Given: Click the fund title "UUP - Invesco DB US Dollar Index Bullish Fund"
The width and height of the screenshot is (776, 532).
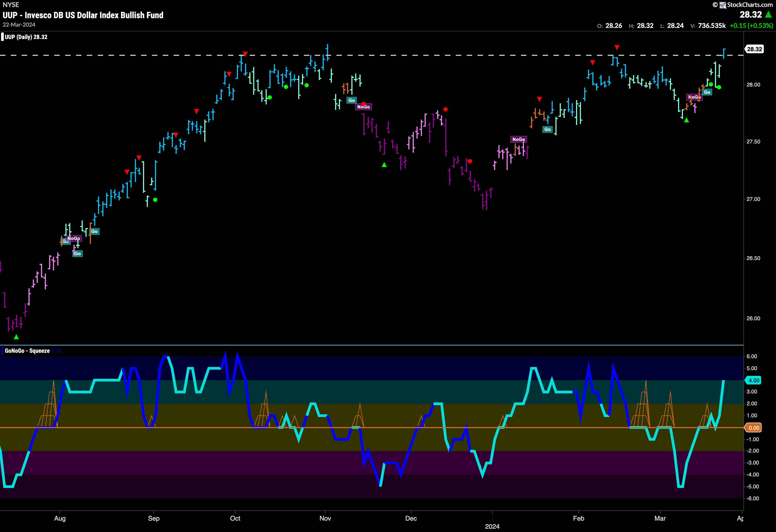Looking at the screenshot, I should pos(83,15).
